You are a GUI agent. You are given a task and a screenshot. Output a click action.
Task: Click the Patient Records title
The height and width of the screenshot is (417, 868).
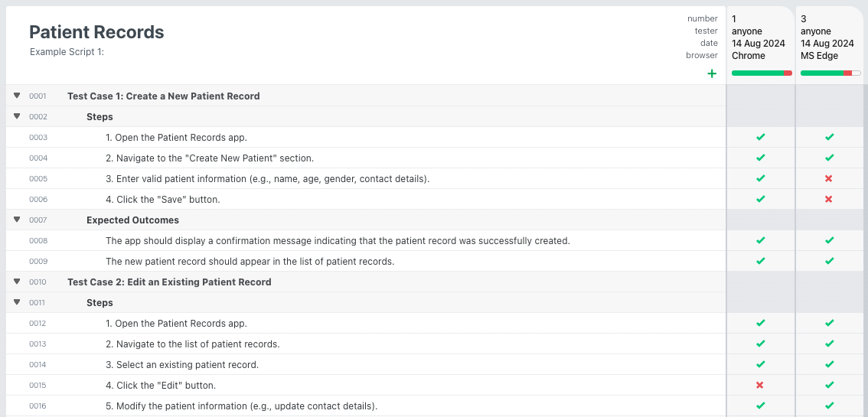[x=96, y=32]
